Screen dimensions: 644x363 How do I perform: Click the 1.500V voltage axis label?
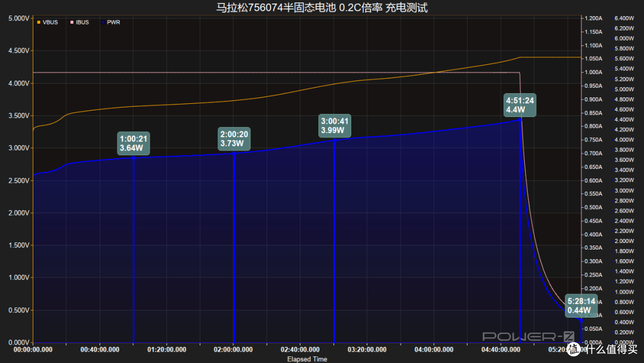point(19,245)
